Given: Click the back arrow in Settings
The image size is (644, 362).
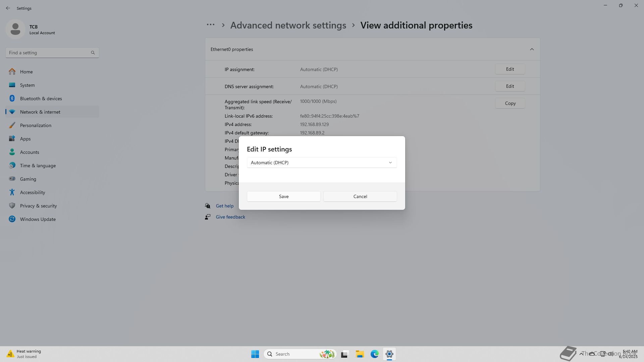Looking at the screenshot, I should [8, 8].
